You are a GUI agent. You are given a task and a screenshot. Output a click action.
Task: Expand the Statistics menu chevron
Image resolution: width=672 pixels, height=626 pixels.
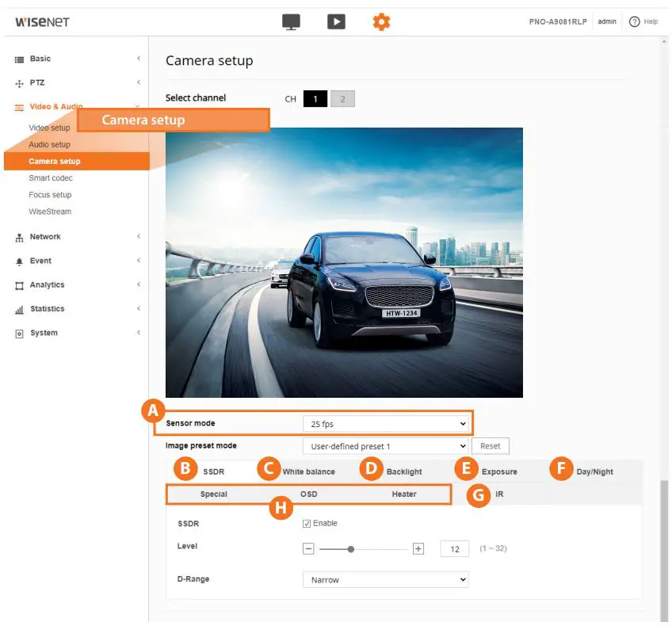[139, 308]
